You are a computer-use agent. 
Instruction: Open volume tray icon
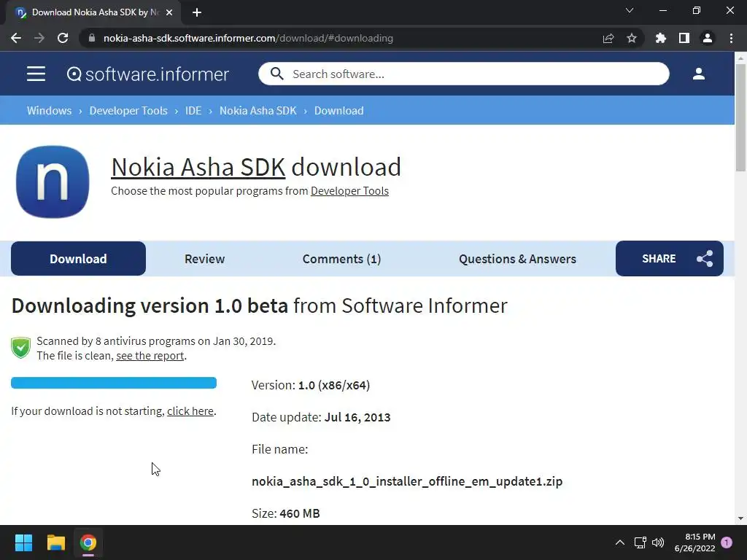coord(658,542)
